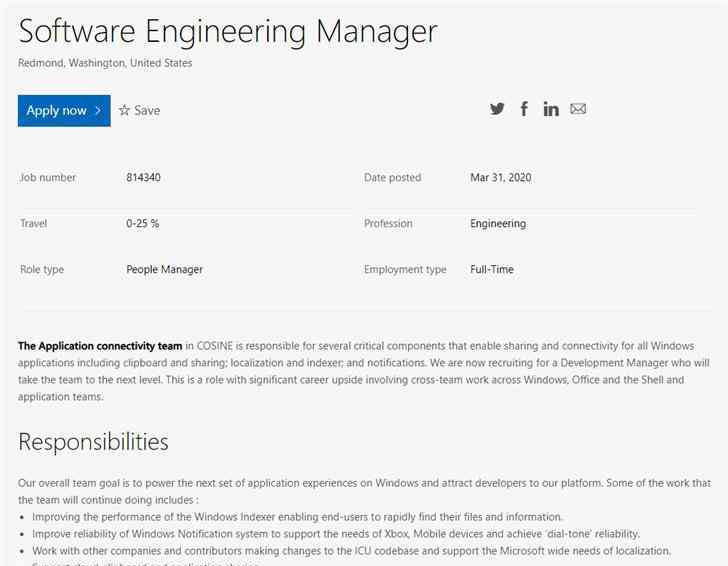Select 'The Application connectivity team' bold text
The width and height of the screenshot is (728, 566).
(100, 346)
